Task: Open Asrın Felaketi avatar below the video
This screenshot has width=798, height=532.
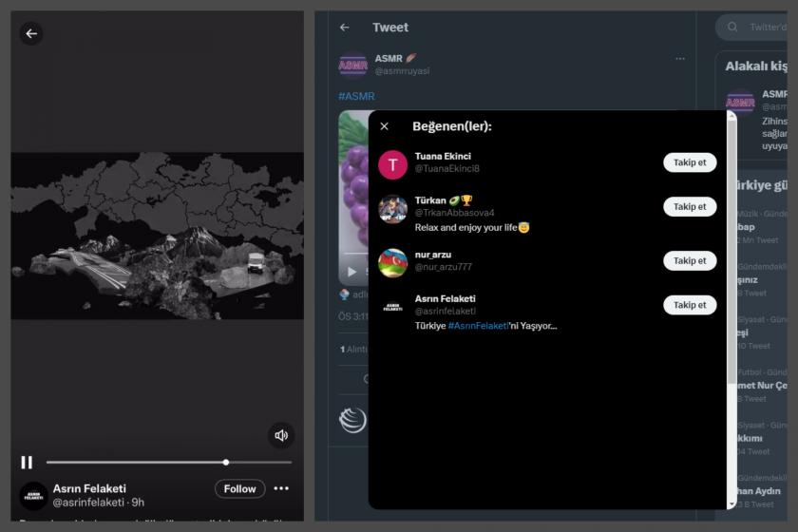Action: [33, 496]
